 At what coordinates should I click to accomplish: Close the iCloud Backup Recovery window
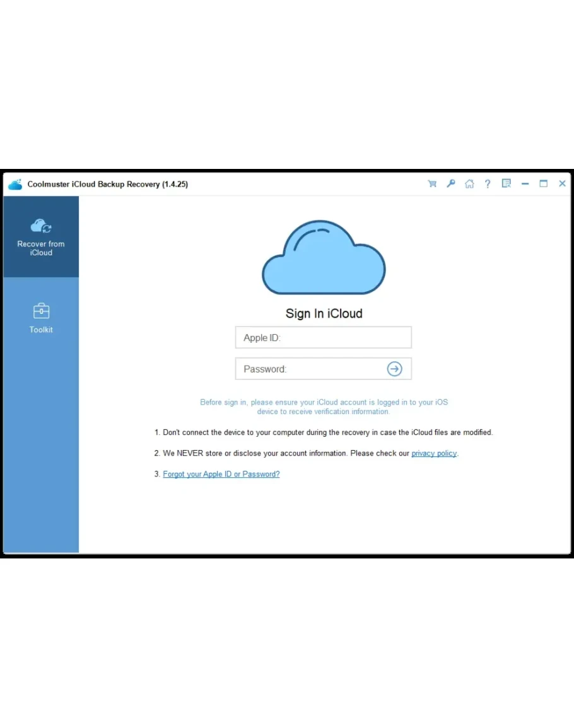tap(562, 184)
